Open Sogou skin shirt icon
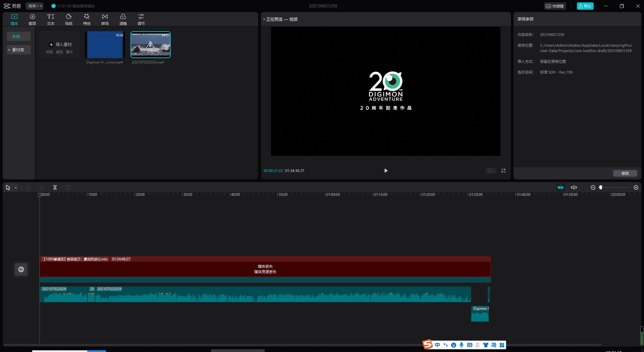 [x=486, y=345]
